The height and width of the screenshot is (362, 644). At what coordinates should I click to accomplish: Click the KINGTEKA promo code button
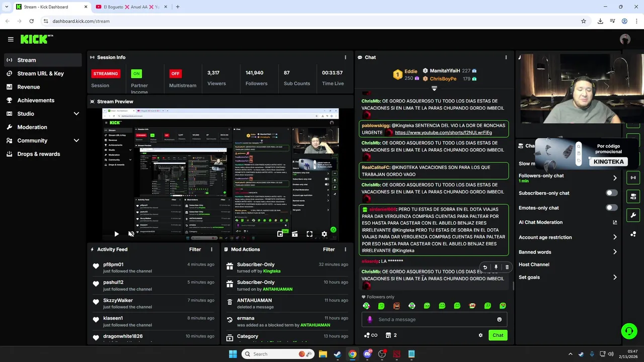click(x=608, y=161)
